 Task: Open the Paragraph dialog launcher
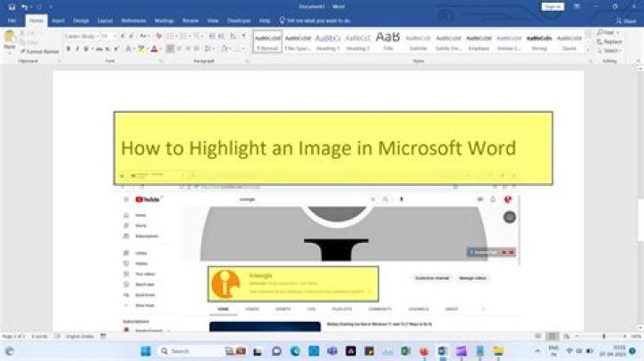click(x=247, y=61)
